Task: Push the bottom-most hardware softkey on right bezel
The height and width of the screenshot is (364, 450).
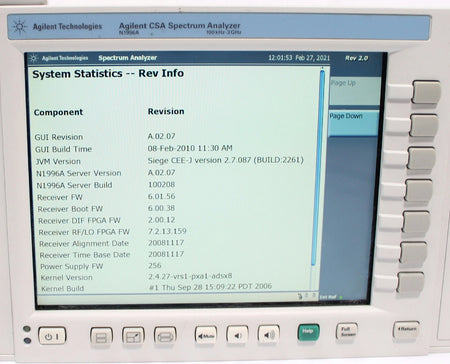Action: click(411, 282)
